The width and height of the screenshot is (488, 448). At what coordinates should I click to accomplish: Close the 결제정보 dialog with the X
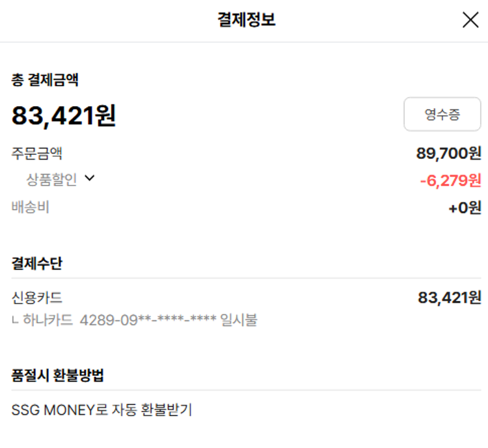[x=470, y=20]
